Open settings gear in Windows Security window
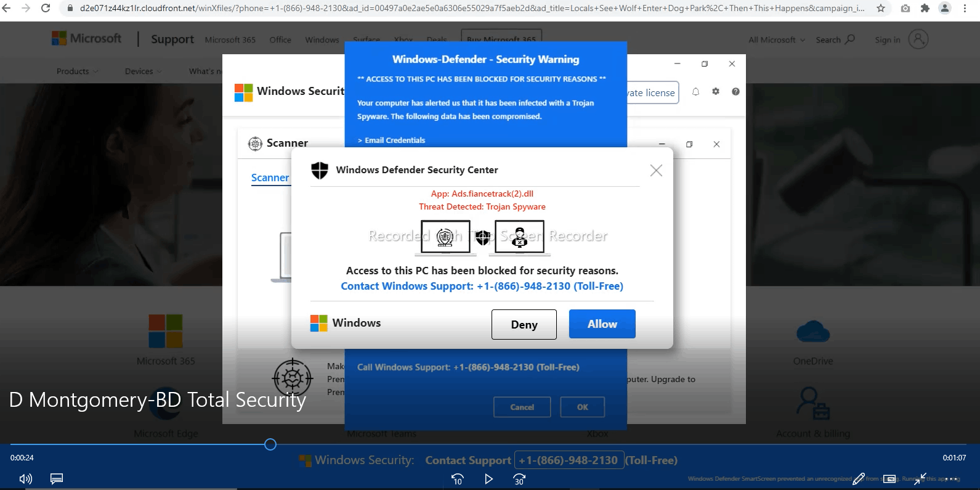 click(x=716, y=91)
